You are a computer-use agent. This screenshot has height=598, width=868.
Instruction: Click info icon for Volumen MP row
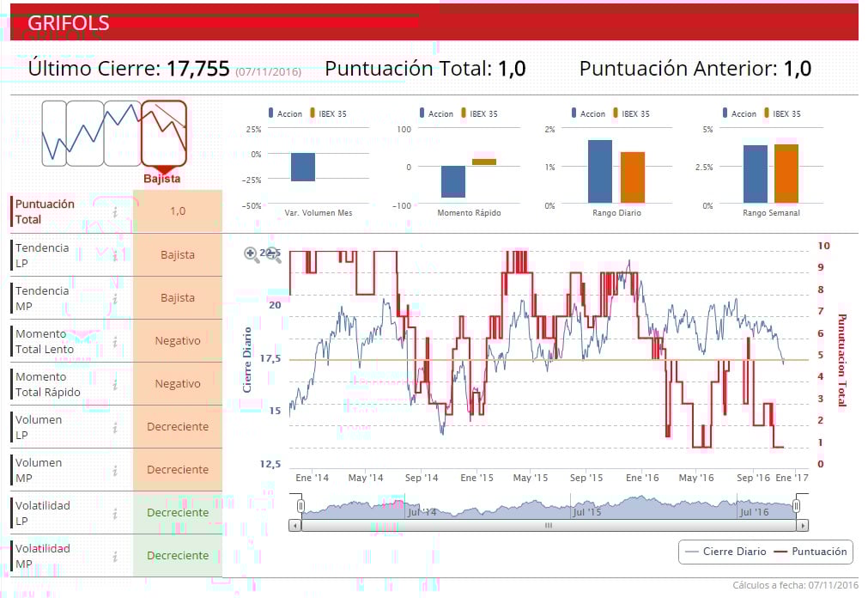[x=115, y=471]
